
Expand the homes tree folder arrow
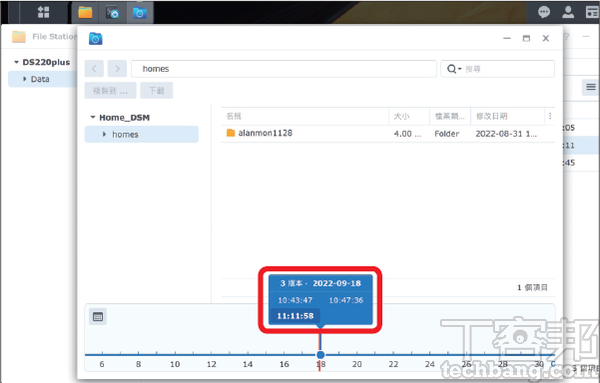pyautogui.click(x=104, y=134)
